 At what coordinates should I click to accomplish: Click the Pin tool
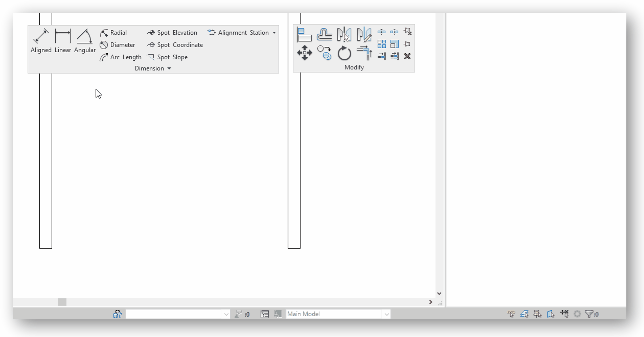[407, 43]
